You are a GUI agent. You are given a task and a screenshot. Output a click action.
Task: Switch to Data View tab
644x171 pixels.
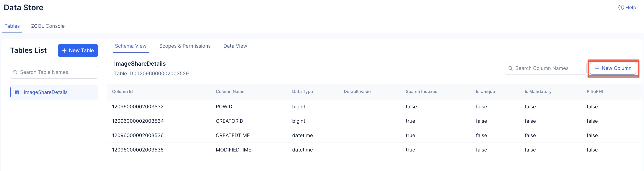point(235,46)
